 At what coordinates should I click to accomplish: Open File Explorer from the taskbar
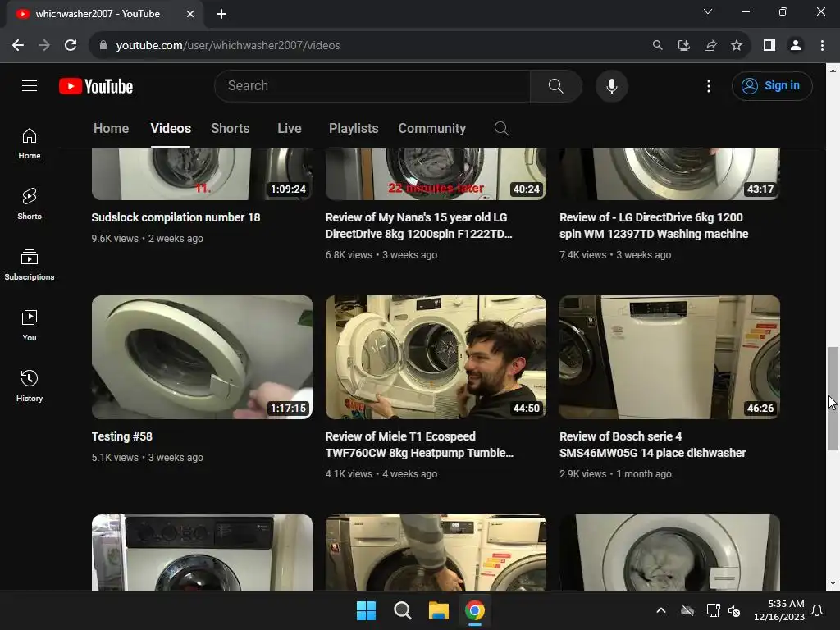[438, 610]
